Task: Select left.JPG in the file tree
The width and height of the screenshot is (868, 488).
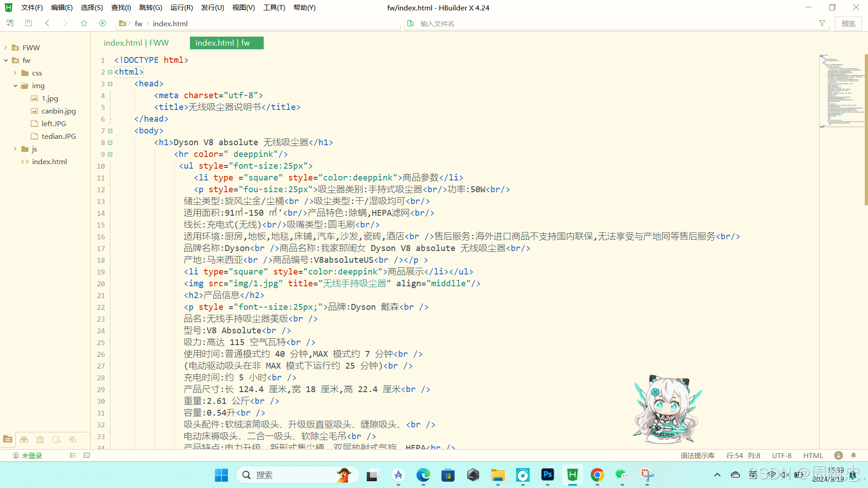Action: tap(53, 123)
